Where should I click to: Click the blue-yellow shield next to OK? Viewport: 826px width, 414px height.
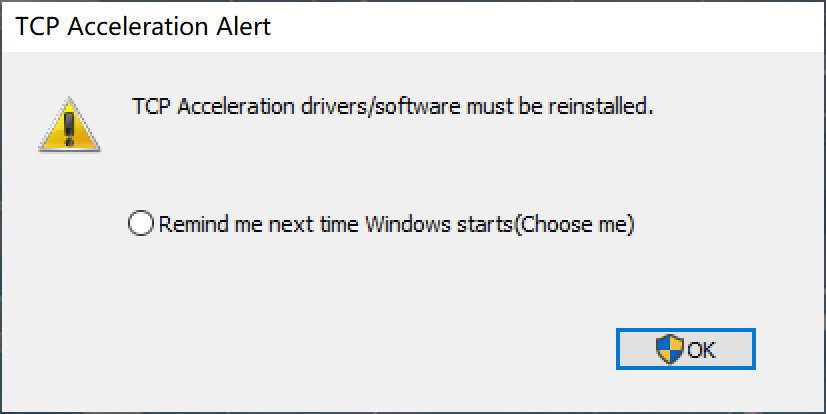670,349
